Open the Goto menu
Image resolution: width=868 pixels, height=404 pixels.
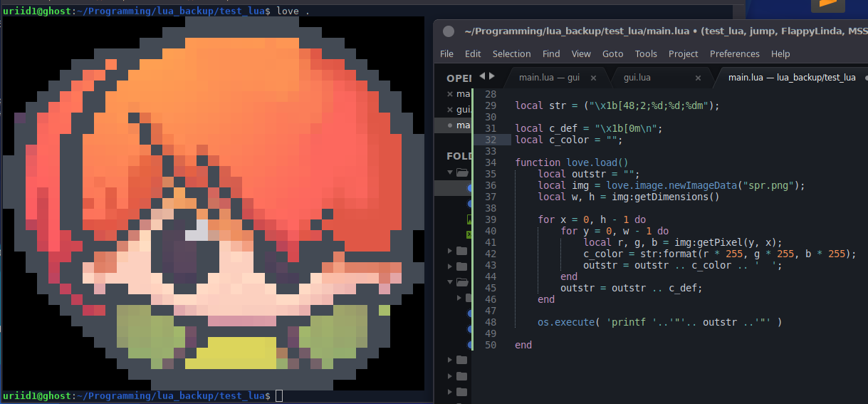point(612,53)
